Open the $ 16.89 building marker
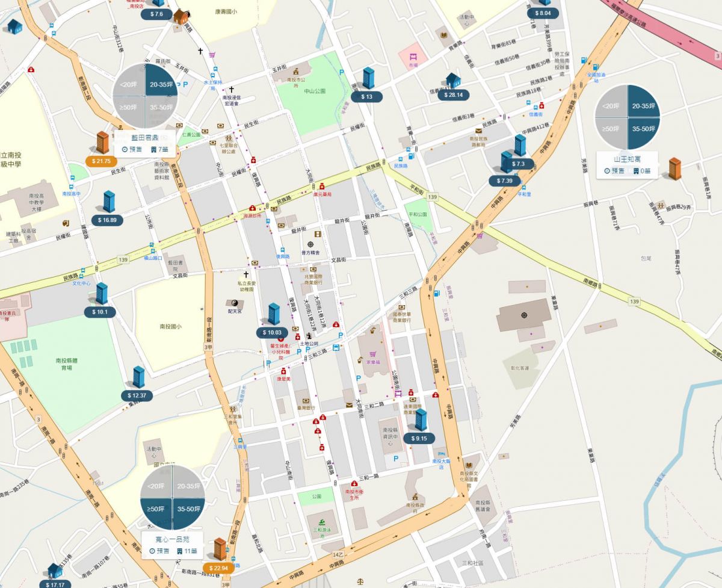 pyautogui.click(x=109, y=202)
